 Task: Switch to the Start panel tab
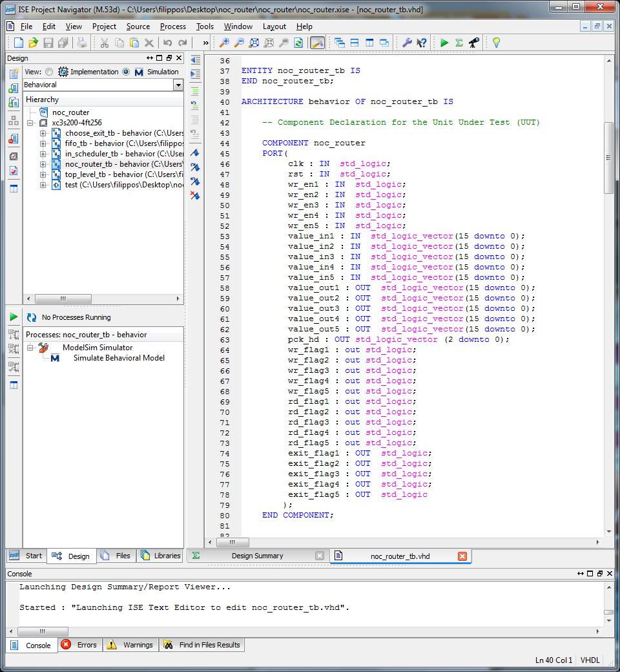pyautogui.click(x=26, y=556)
